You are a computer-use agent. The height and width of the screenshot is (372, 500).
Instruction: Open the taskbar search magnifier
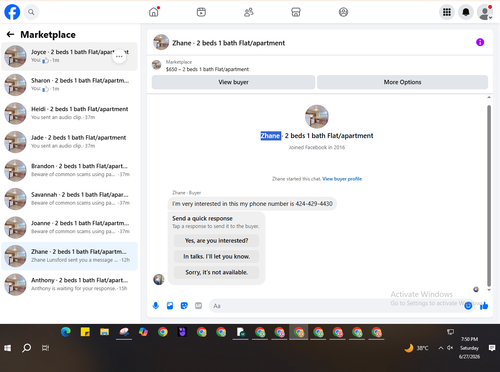click(26, 348)
